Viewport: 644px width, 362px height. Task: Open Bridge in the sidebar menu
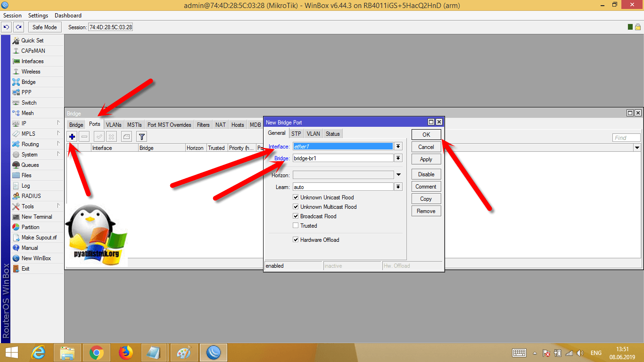pos(28,82)
